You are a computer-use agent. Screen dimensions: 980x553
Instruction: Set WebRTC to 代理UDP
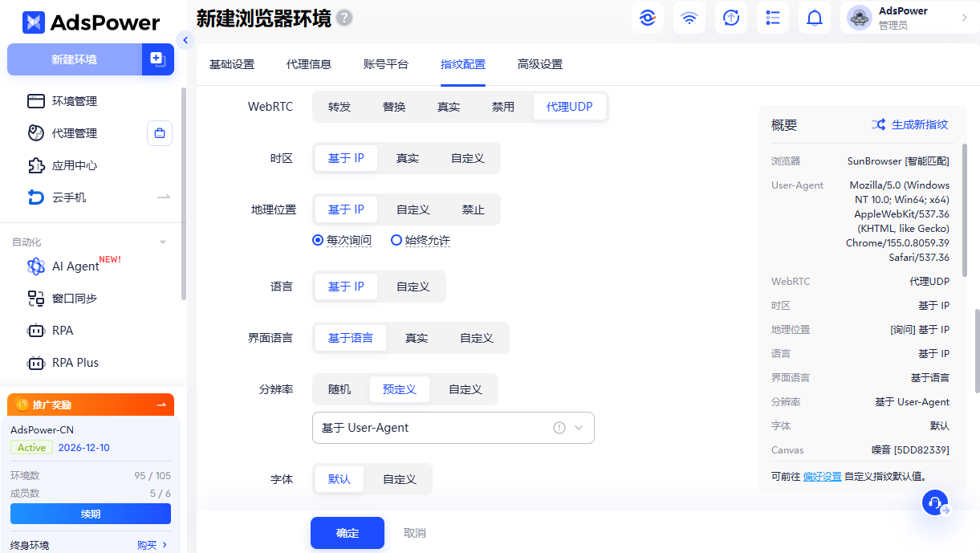(x=570, y=107)
